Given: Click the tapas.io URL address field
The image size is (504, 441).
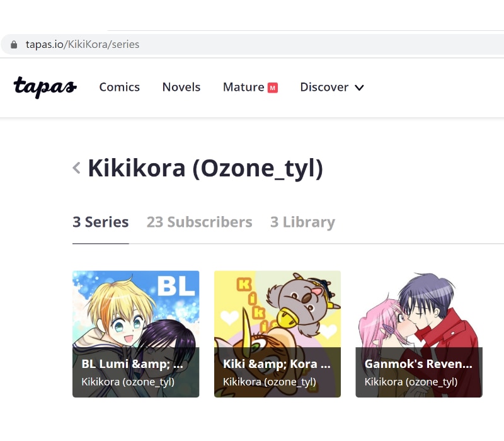Looking at the screenshot, I should click(253, 44).
